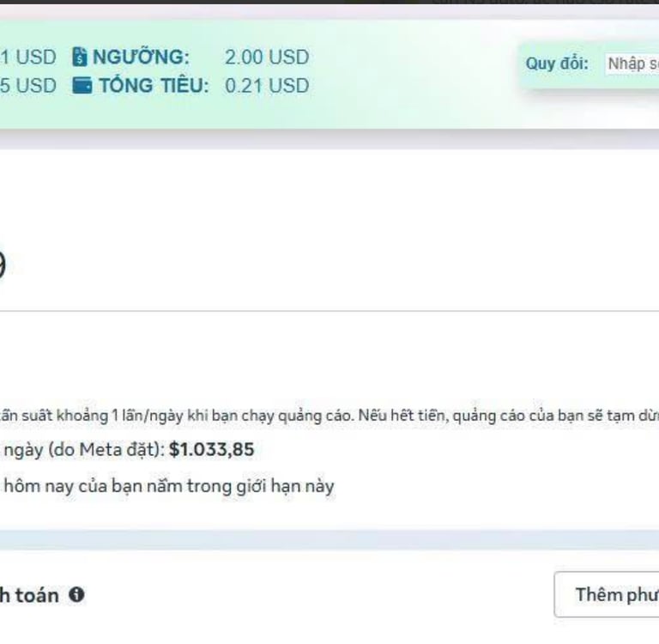Image resolution: width=659 pixels, height=644 pixels.
Task: Click the 'Thêm phư...' payment method button
Action: pos(607,595)
